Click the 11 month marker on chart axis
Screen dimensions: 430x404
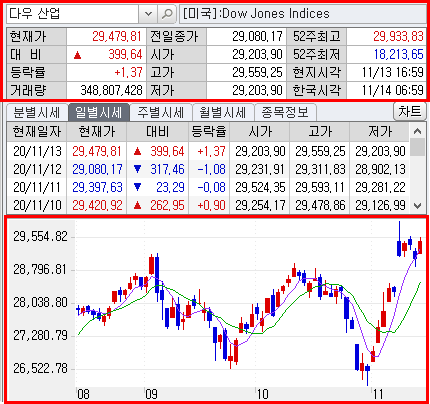pyautogui.click(x=378, y=395)
